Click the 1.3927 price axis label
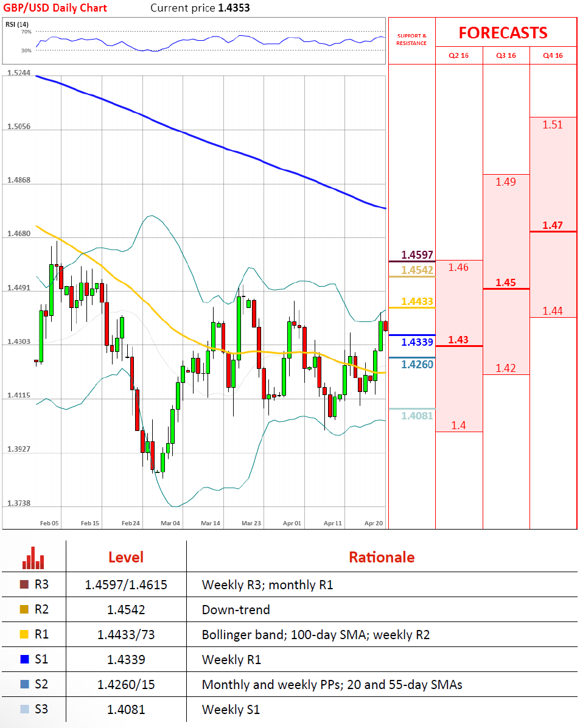 [19, 449]
